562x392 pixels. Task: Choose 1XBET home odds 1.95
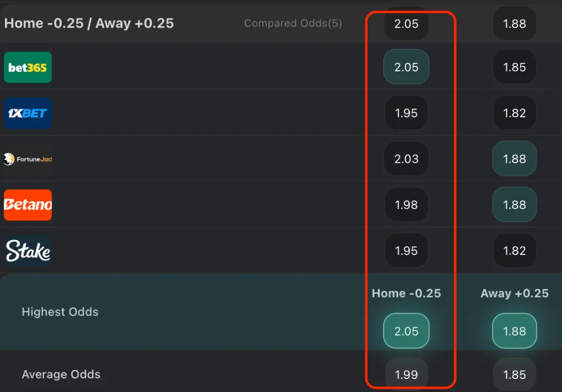(x=406, y=113)
